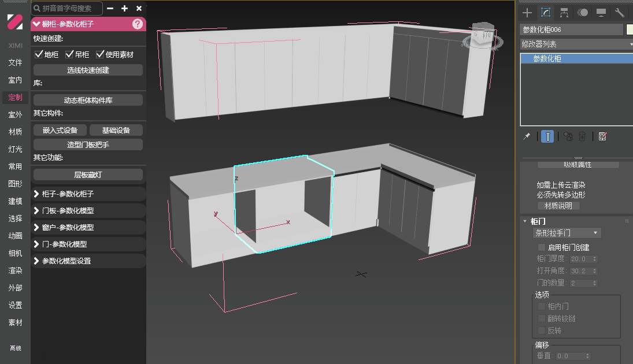Open the Create panel plus icon

[x=527, y=13]
